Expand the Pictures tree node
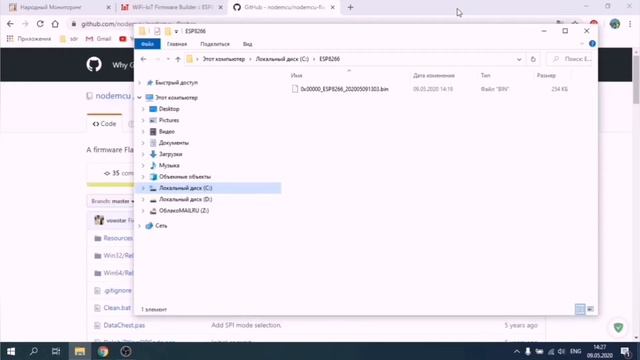The image size is (640, 360). (x=143, y=120)
